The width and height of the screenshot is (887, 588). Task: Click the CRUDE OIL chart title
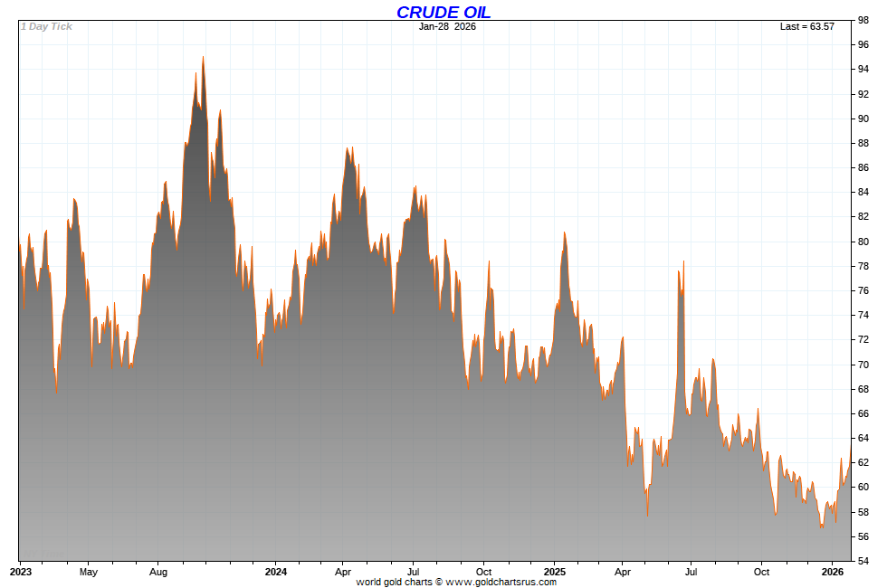click(x=443, y=12)
